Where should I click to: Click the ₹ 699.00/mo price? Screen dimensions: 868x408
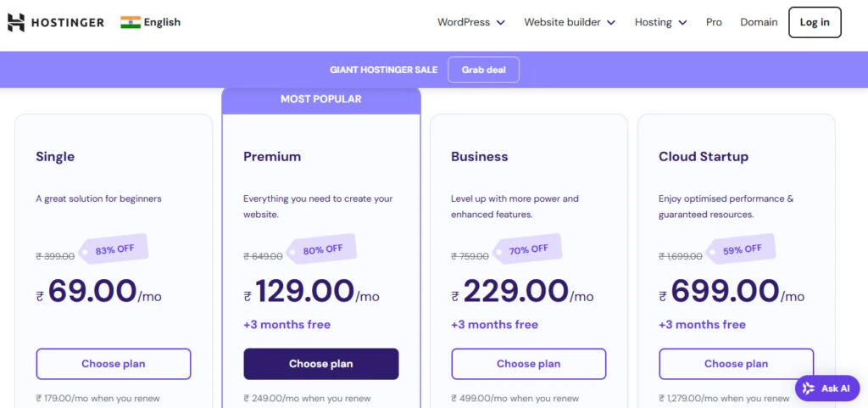[732, 292]
